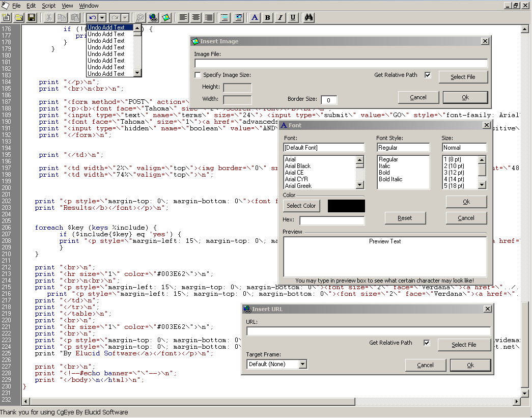The width and height of the screenshot is (532, 418).
Task: Click the New file toolbar icon
Action: pos(6,18)
